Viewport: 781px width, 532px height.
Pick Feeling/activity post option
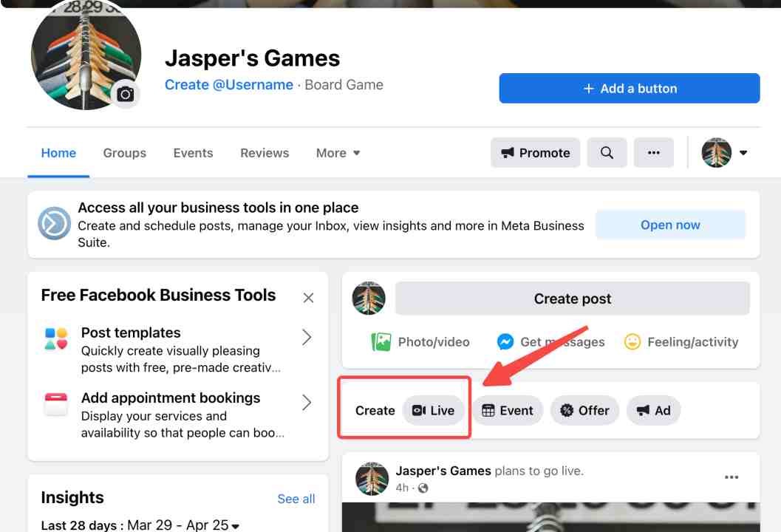(x=681, y=341)
